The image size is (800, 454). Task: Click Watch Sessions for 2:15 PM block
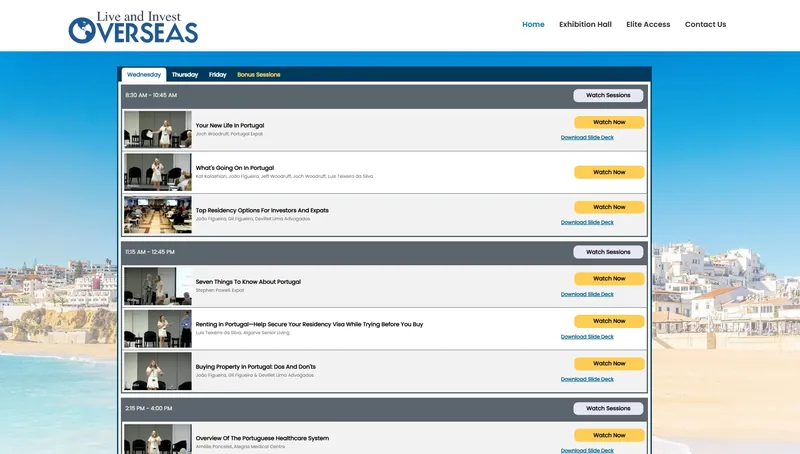608,409
